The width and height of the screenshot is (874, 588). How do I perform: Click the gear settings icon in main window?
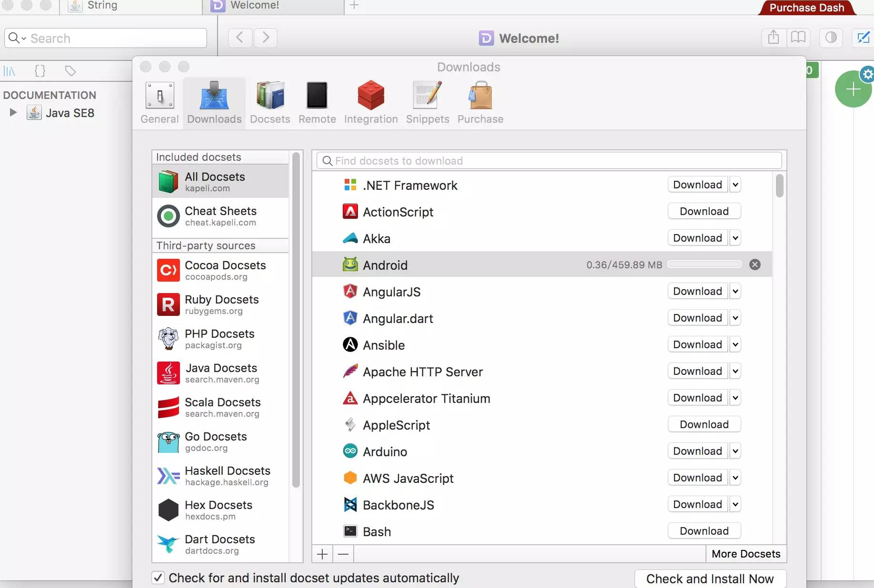[867, 74]
